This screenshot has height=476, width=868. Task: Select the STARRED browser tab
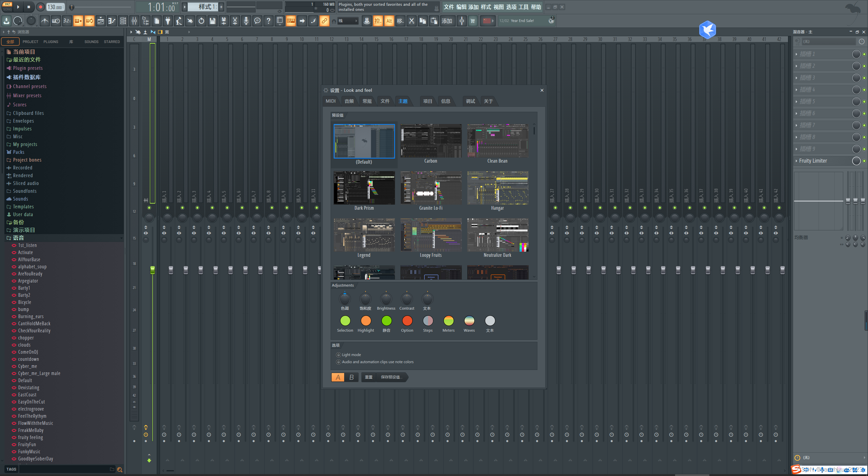(112, 42)
